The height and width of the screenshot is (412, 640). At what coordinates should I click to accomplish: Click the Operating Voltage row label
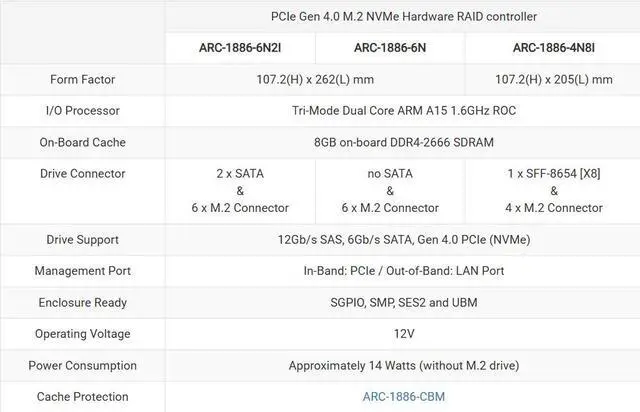pos(82,334)
